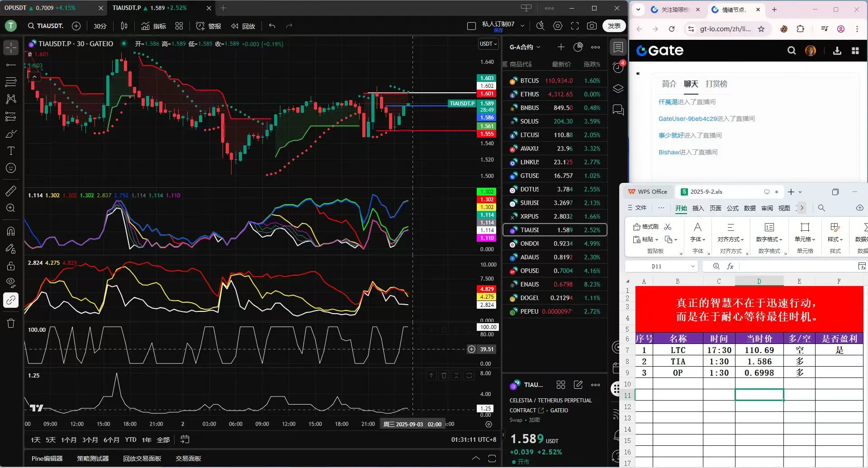The image size is (868, 468).
Task: Add symbol with plus next to TIAUSDT
Action: 76,26
